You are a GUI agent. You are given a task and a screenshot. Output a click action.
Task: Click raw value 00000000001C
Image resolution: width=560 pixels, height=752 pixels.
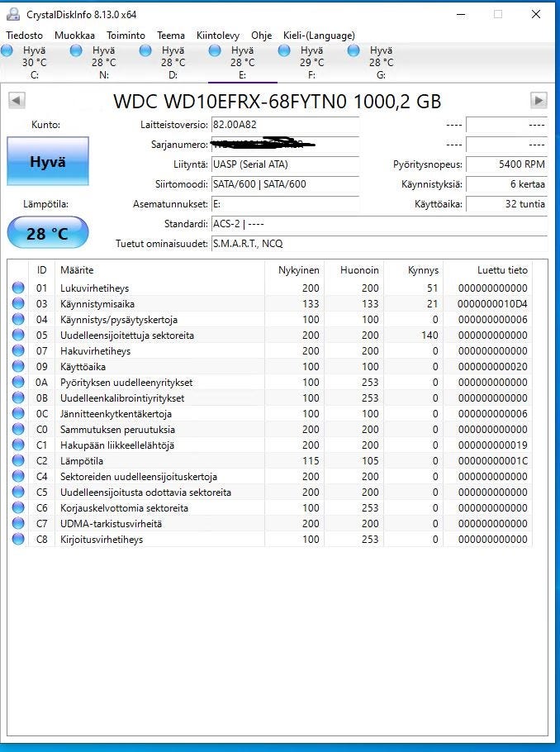(x=492, y=460)
